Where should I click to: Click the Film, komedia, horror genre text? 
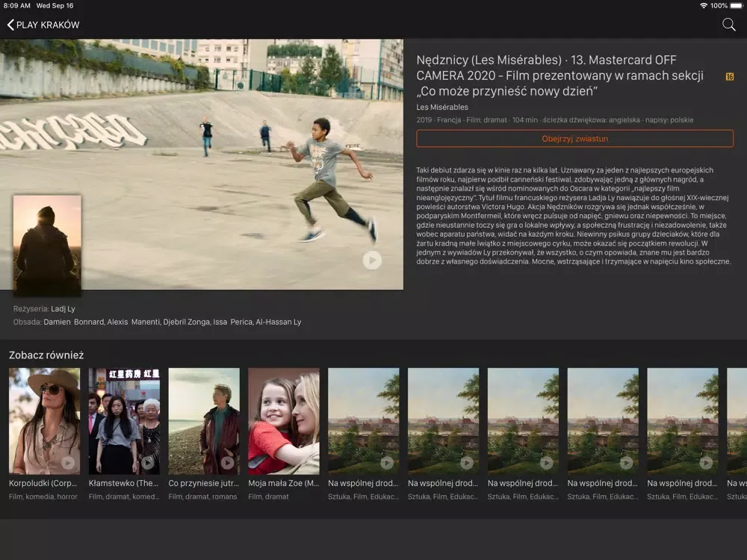tap(43, 497)
